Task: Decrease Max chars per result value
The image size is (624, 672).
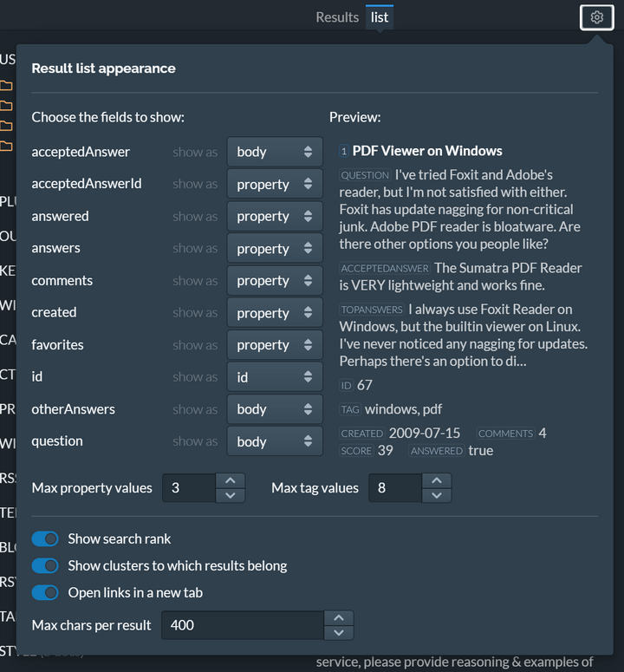Action: click(339, 633)
